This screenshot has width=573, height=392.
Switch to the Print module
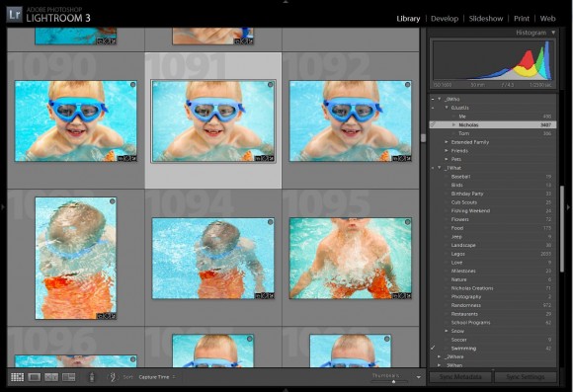[x=522, y=18]
